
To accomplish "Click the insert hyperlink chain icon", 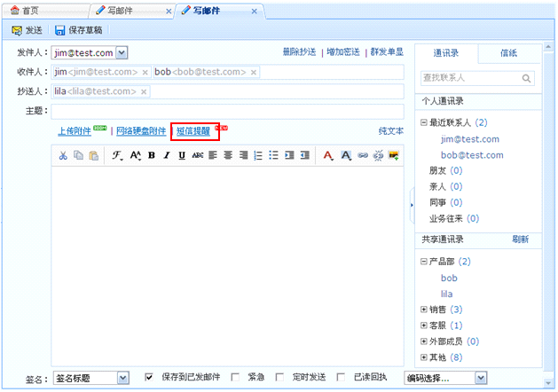I will (x=362, y=155).
